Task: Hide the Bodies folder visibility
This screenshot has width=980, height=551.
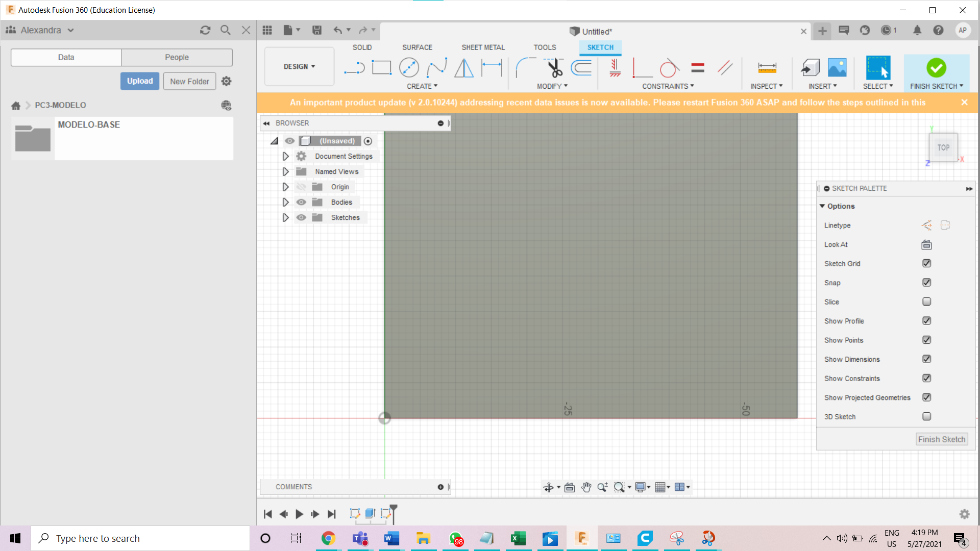Action: (301, 202)
